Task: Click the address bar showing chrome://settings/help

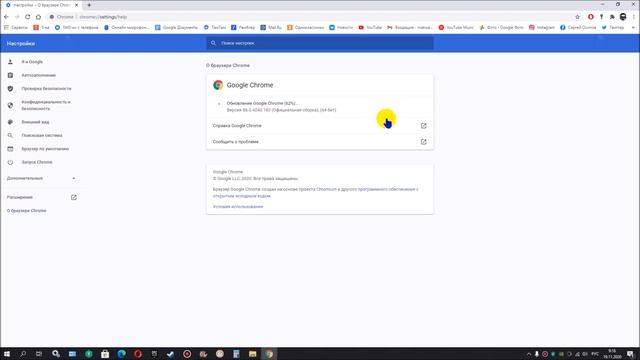Action: point(310,17)
